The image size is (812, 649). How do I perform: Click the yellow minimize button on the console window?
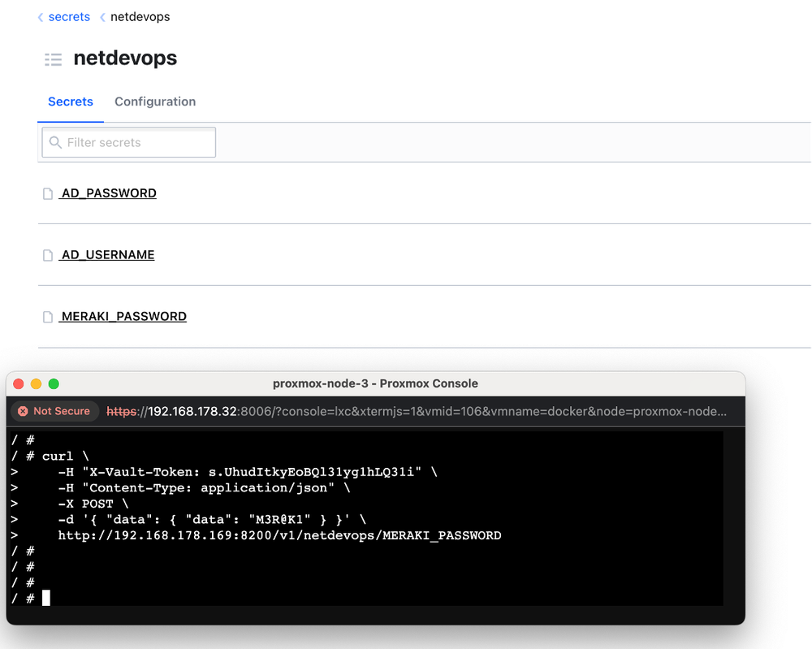point(35,383)
